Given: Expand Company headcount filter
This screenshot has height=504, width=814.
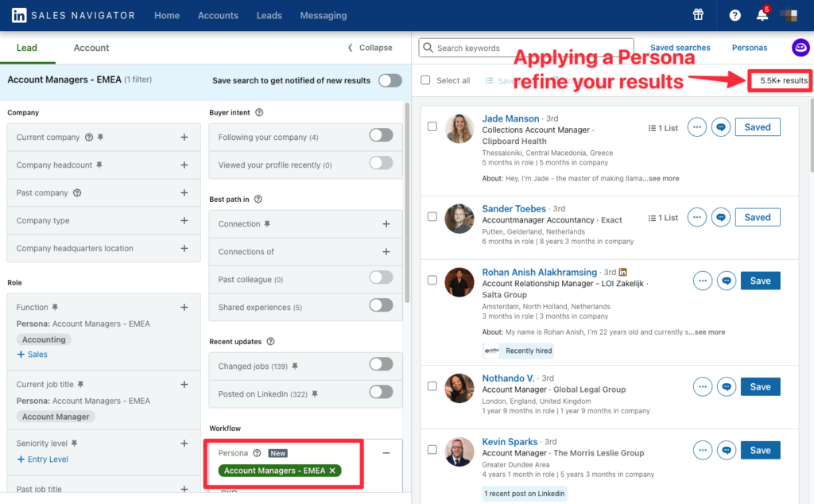Looking at the screenshot, I should click(x=184, y=165).
